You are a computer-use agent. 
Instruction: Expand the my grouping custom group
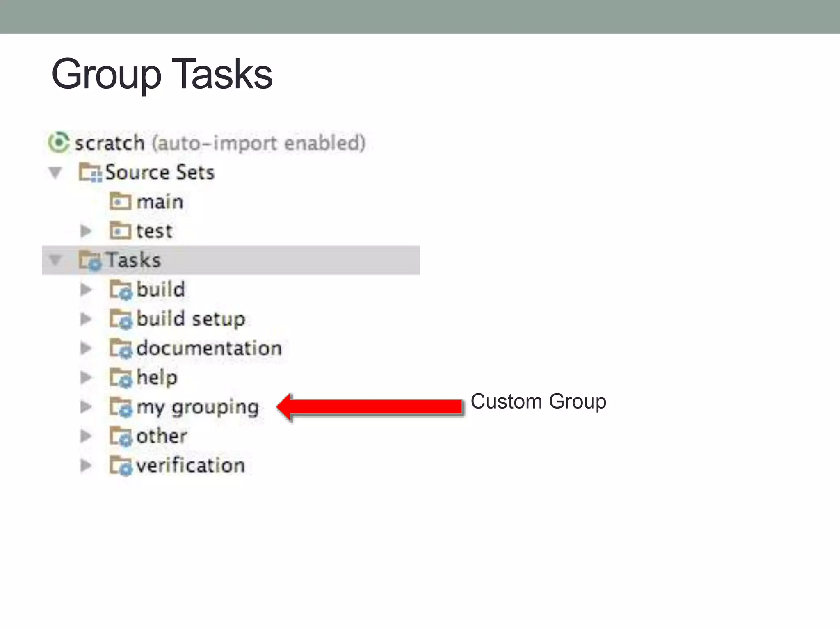coord(86,407)
